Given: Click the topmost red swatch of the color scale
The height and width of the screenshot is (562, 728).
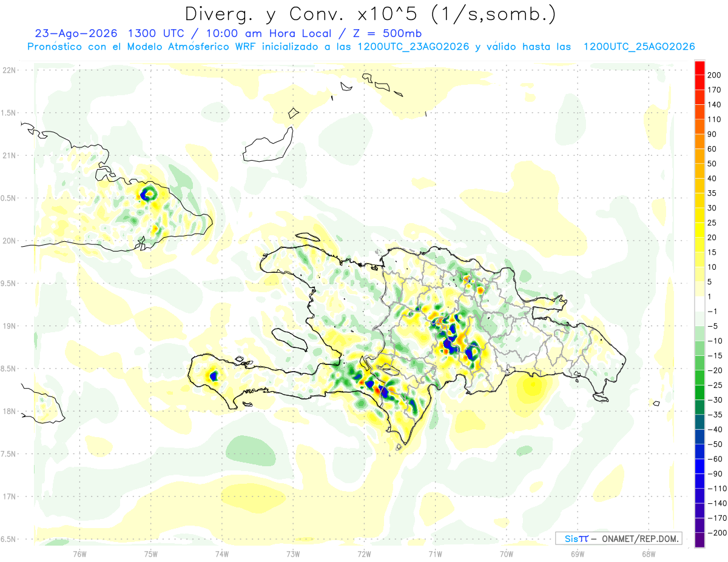Looking at the screenshot, I should click(x=699, y=67).
